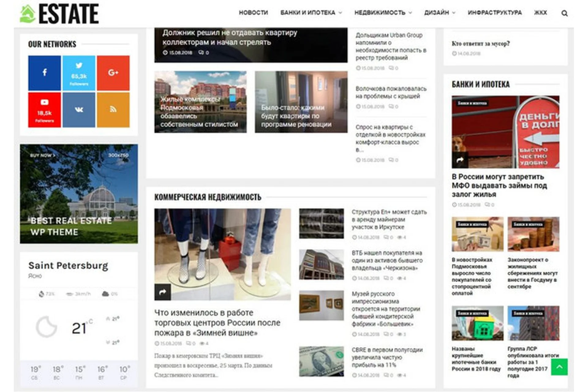Open the Google Plus tile

113,73
